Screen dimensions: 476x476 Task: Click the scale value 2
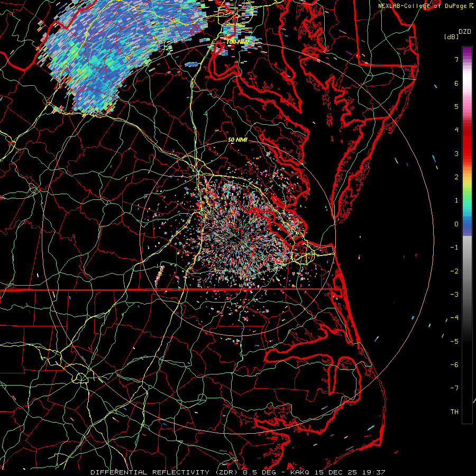[456, 177]
